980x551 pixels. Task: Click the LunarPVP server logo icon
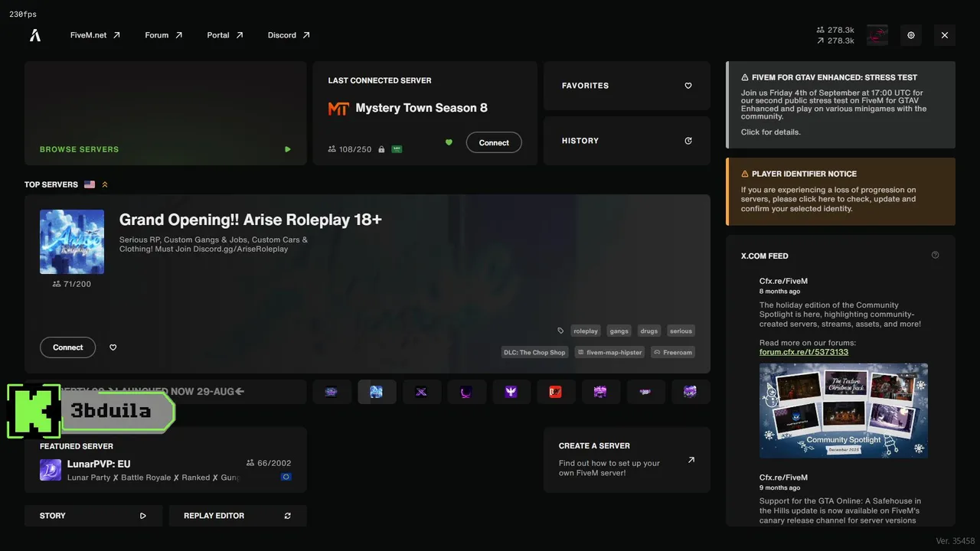click(x=51, y=470)
